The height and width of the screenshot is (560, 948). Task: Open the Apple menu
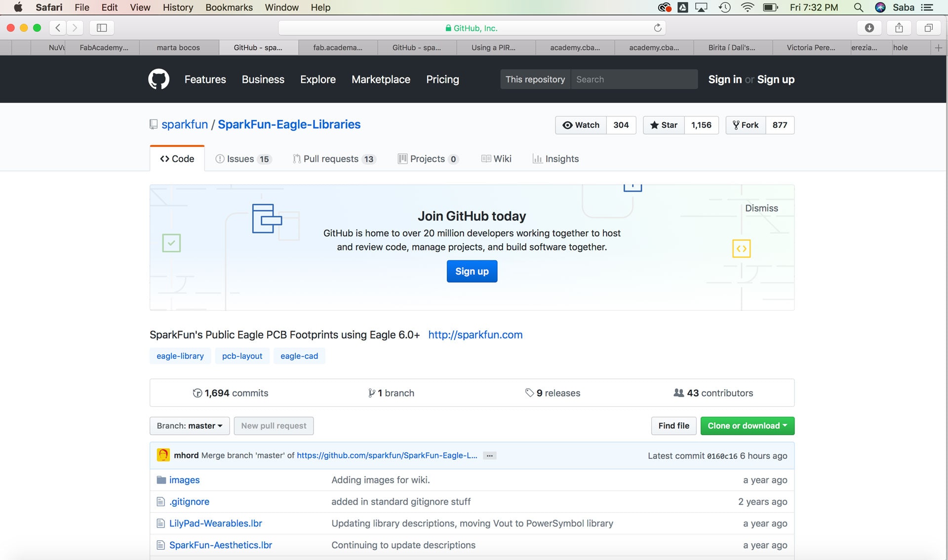coord(18,7)
